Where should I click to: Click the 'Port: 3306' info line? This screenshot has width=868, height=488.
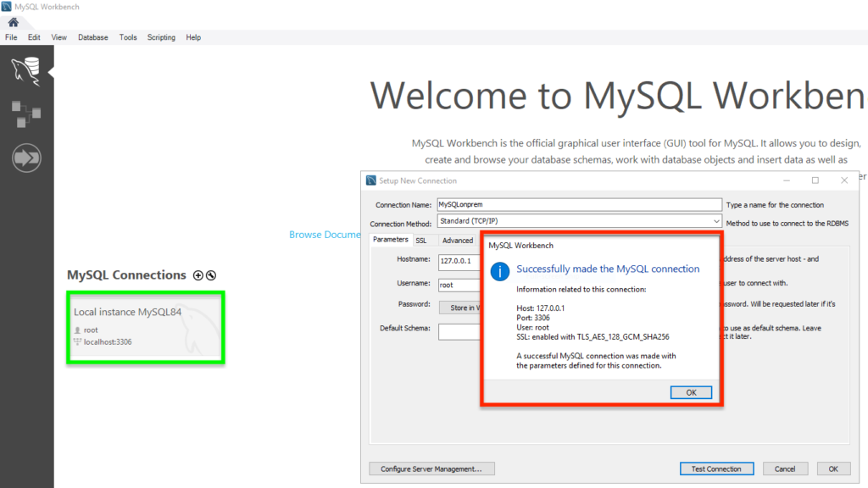click(533, 318)
